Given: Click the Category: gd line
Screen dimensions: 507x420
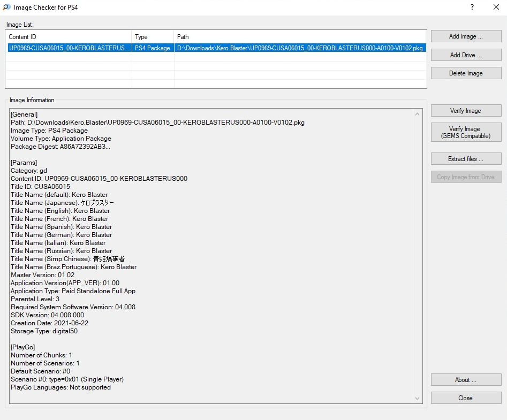Looking at the screenshot, I should (x=29, y=171).
